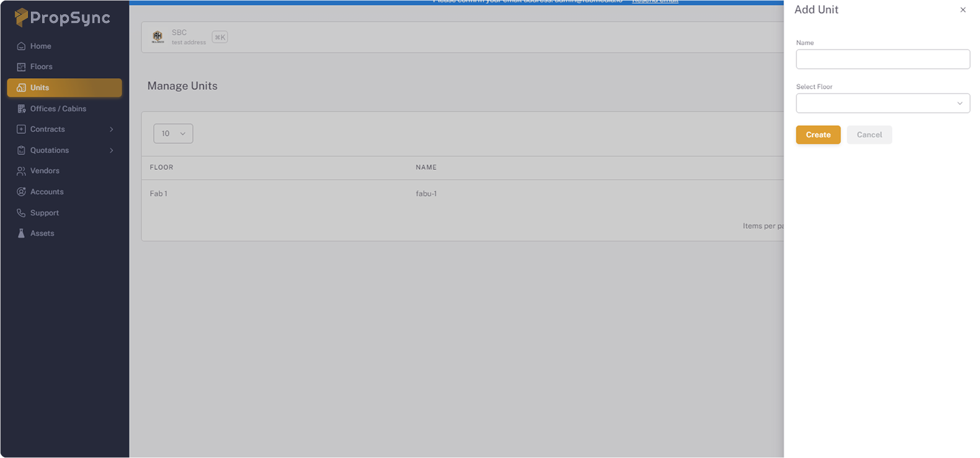The width and height of the screenshot is (980, 458).
Task: Open Support in the sidebar
Action: pos(65,213)
